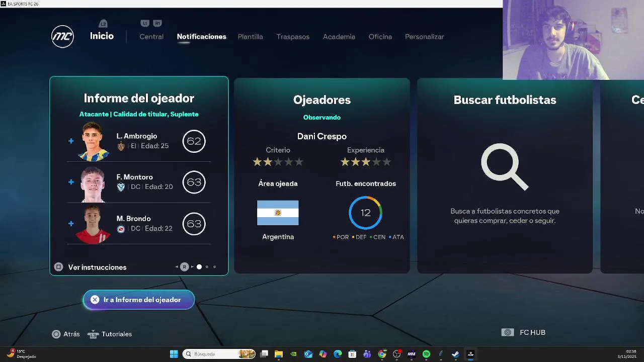The height and width of the screenshot is (362, 644).
Task: Open the Windows Start menu
Action: [174, 354]
